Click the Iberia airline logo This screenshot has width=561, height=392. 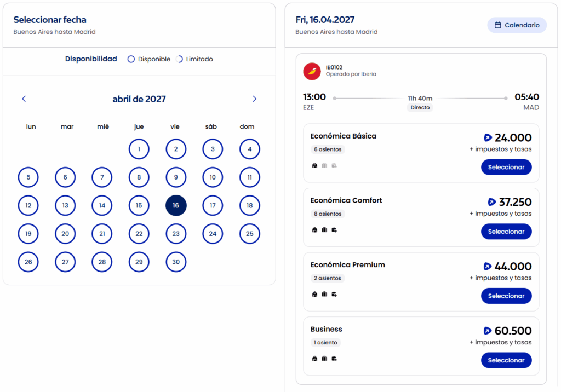click(312, 71)
